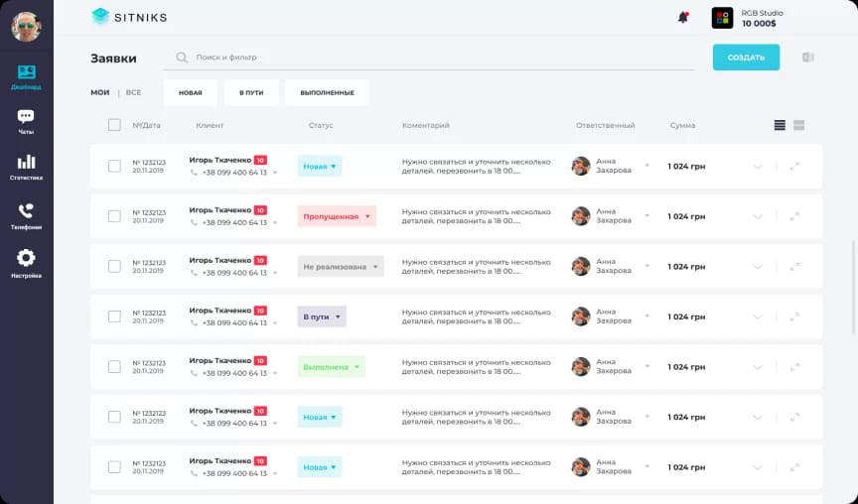Open the Пропущенная row in full-screen expand icon

pyautogui.click(x=795, y=216)
